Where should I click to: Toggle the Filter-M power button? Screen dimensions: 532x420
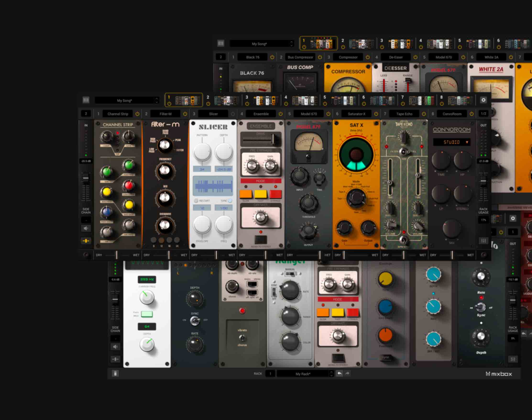(x=185, y=114)
